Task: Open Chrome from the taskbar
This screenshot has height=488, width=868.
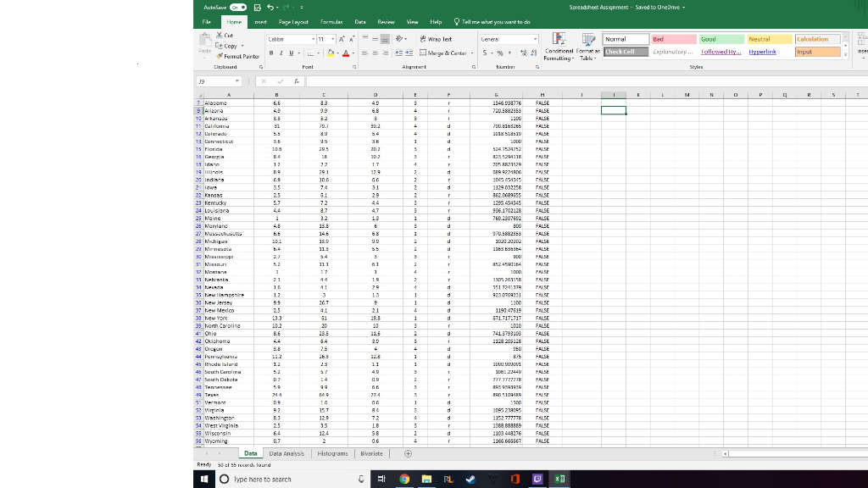Action: pyautogui.click(x=404, y=480)
